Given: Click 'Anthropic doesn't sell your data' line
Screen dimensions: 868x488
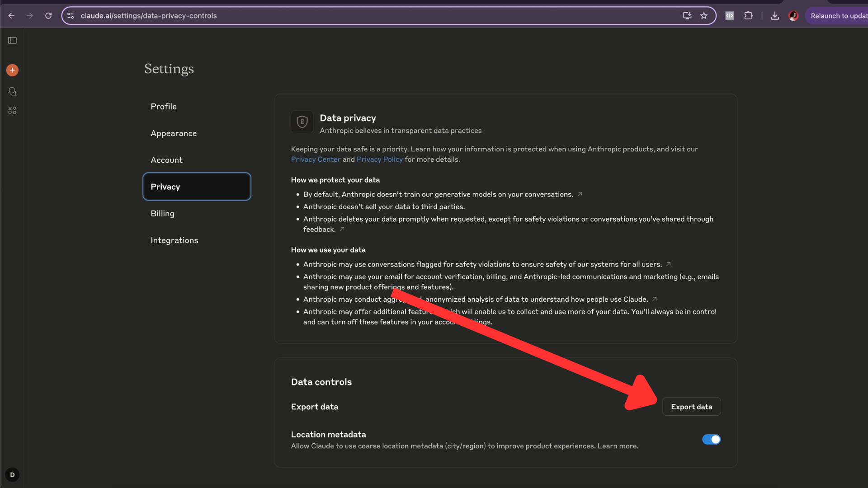Looking at the screenshot, I should click(384, 207).
